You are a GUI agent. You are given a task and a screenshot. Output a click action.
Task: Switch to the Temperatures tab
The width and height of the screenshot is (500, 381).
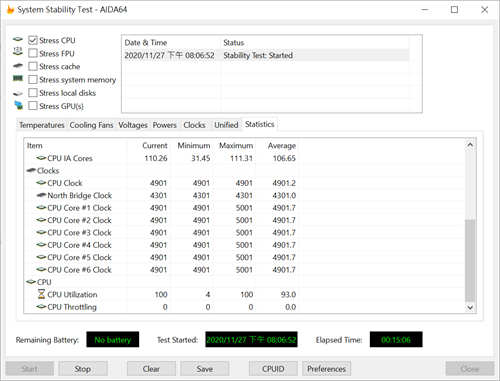(x=42, y=125)
